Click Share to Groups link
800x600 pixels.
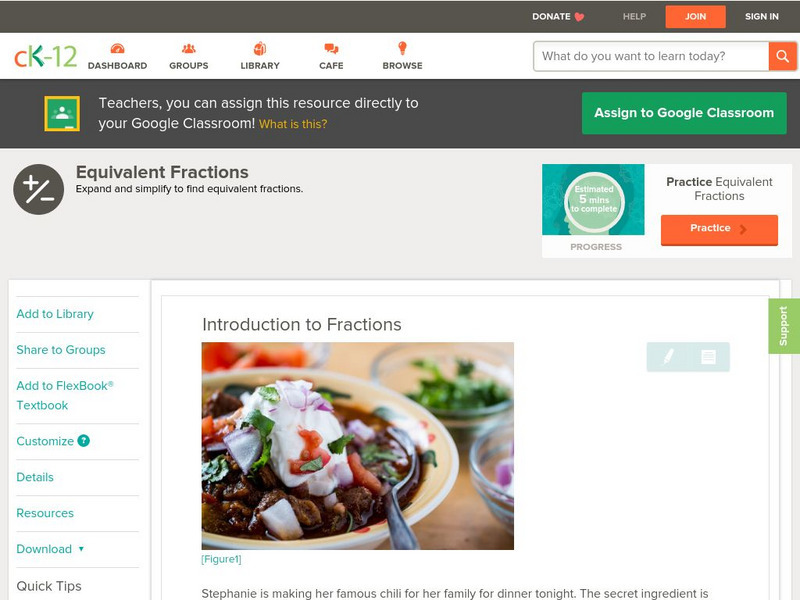tap(61, 349)
